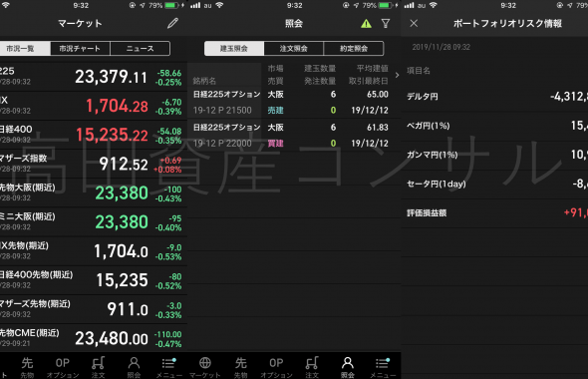This screenshot has width=588, height=379.
Task: Tap the 平均建値 column header
Action: [373, 68]
